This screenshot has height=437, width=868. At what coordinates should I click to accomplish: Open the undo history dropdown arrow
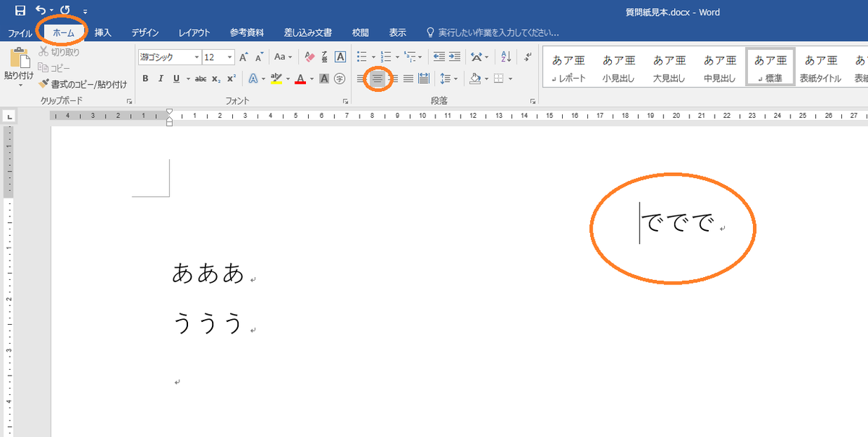51,11
